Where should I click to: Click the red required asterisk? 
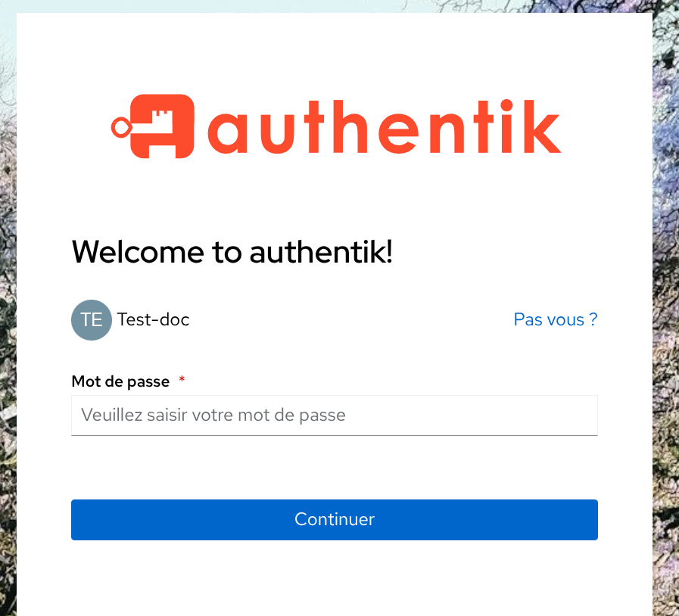point(182,381)
